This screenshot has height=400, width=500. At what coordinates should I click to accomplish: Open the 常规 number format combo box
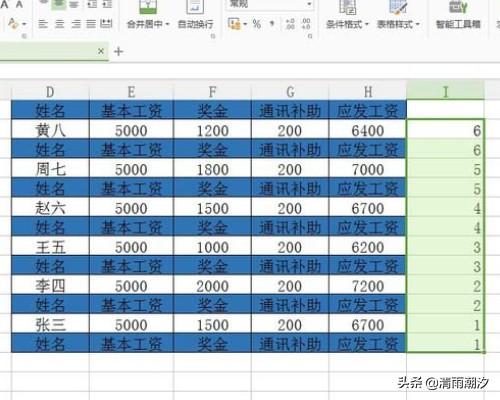point(270,4)
